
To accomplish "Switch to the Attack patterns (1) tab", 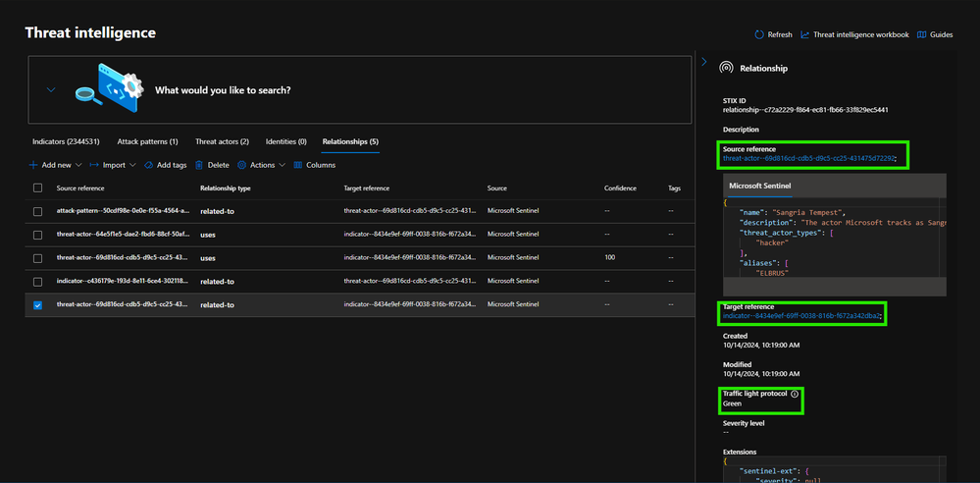I will coord(147,142).
